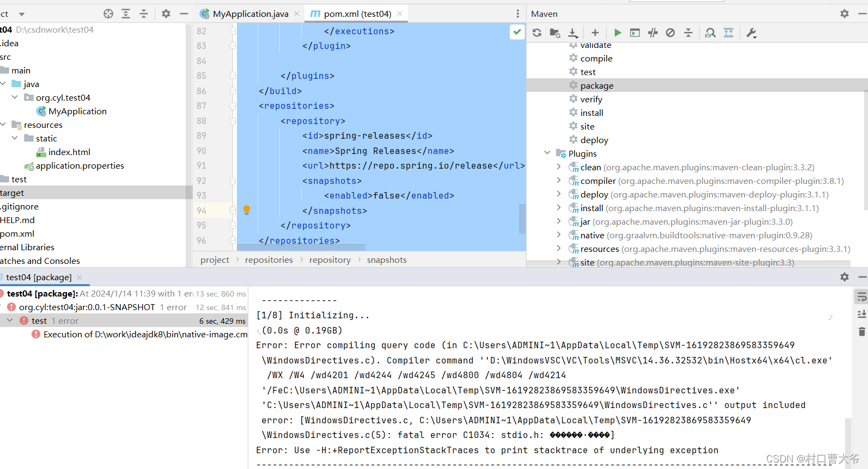This screenshot has width=868, height=469.
Task: Collapse all in Project panel
Action: point(144,14)
